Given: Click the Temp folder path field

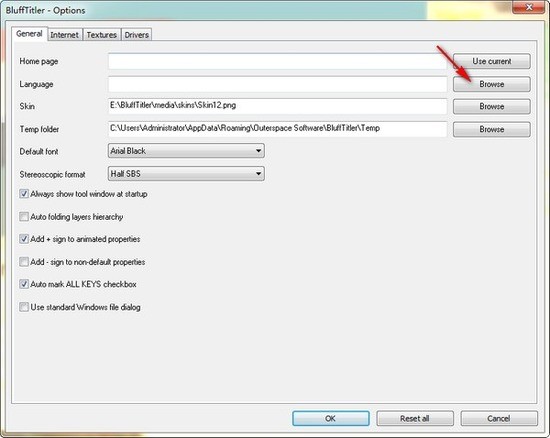Looking at the screenshot, I should (277, 129).
